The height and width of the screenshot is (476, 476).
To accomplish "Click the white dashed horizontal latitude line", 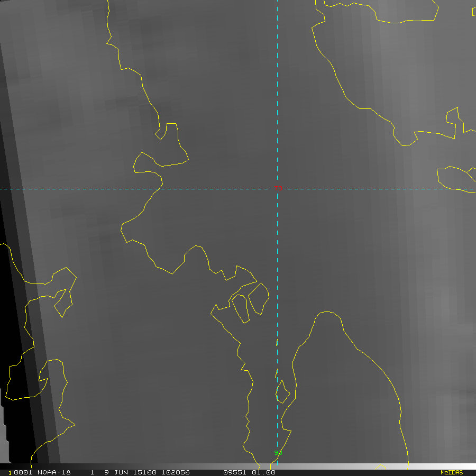I will click(79, 189).
